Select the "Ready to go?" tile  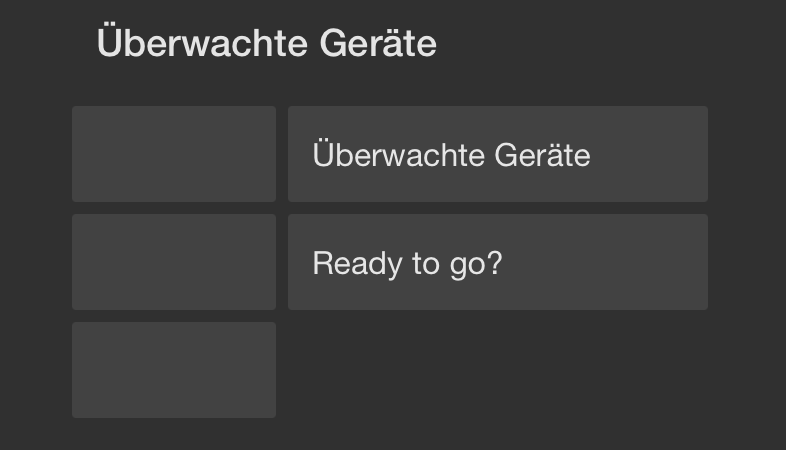coord(497,263)
